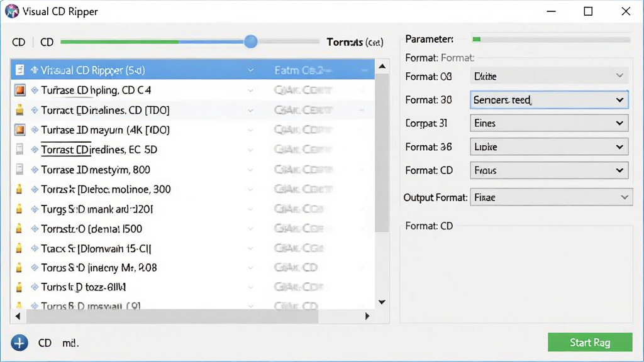644x362 pixels.
Task: Click the yellow icon of the "molinoe, 300" row
Action: (x=19, y=189)
